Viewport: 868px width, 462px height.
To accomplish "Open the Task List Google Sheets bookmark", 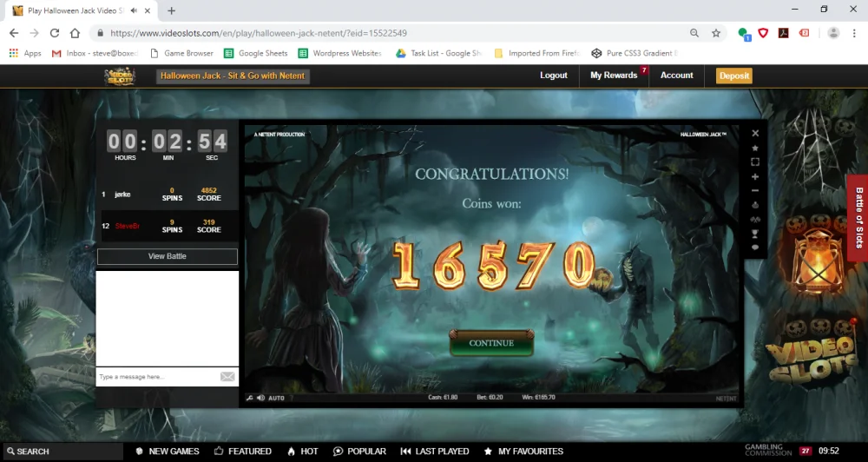I will tap(438, 53).
